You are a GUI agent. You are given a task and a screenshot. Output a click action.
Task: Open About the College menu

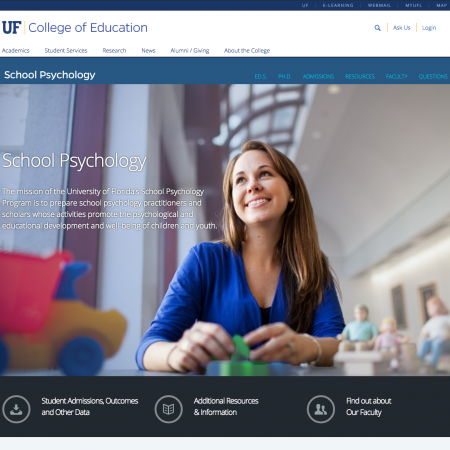click(247, 51)
